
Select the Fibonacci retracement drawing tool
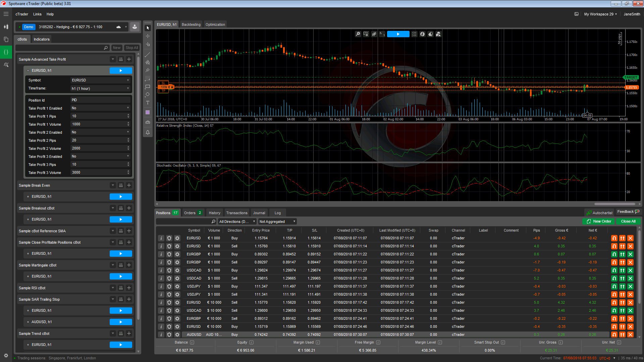click(148, 78)
